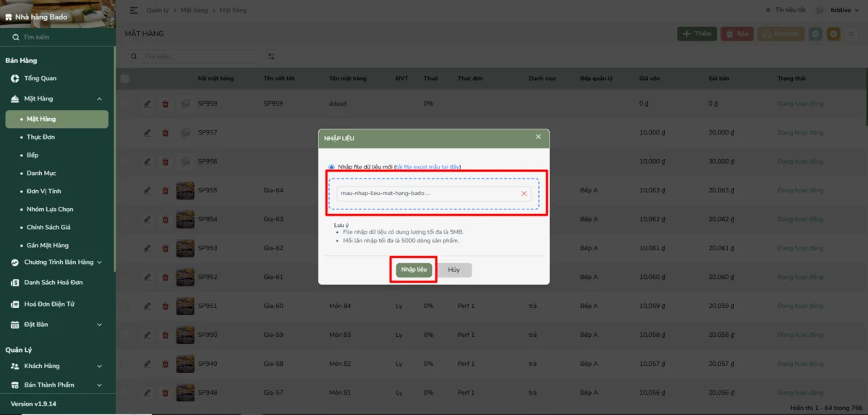Open the column settings list icon
The width and height of the screenshot is (868, 415).
click(852, 34)
